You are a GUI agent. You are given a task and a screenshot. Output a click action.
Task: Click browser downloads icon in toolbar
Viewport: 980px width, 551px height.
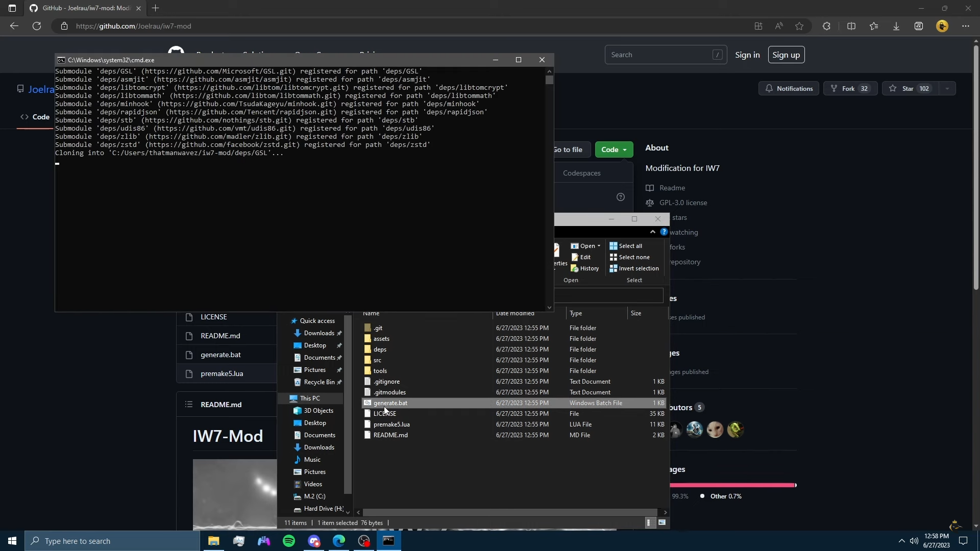point(896,26)
